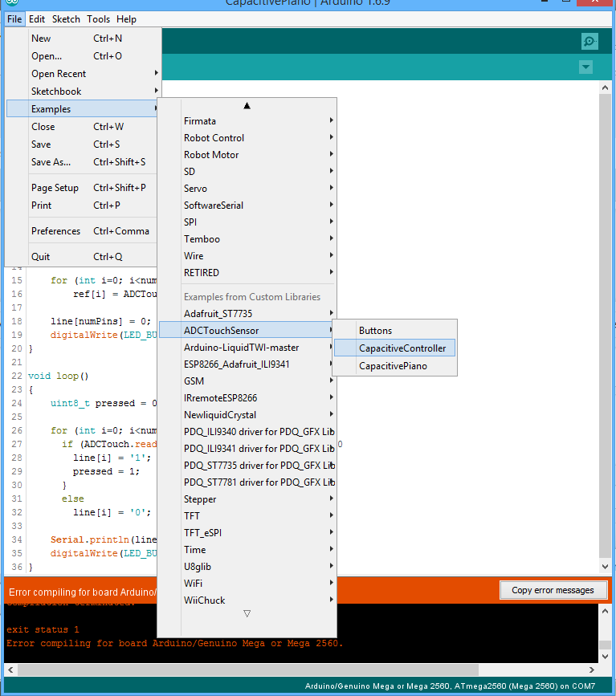Click editor scrollbar up arrow
616x696 pixels.
click(605, 88)
